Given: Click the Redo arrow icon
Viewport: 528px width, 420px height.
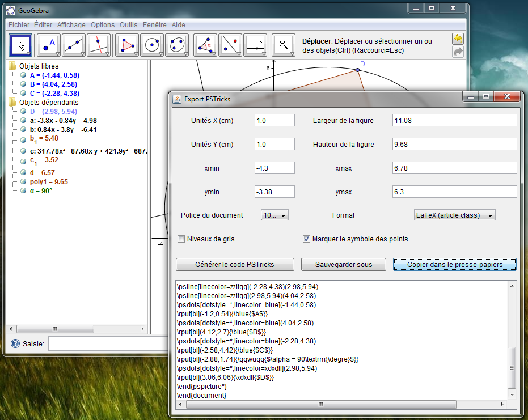Looking at the screenshot, I should (458, 52).
